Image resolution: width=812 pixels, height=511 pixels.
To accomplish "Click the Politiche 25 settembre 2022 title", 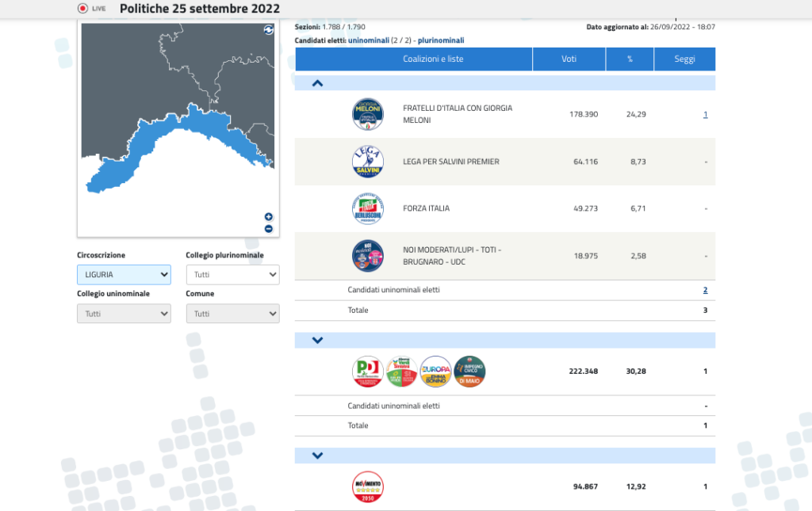I will 200,9.
